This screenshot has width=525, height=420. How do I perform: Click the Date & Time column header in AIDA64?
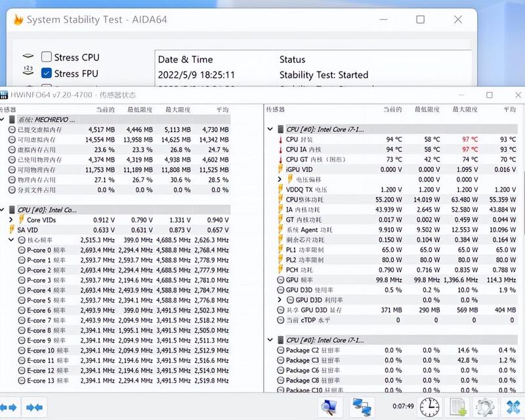185,59
